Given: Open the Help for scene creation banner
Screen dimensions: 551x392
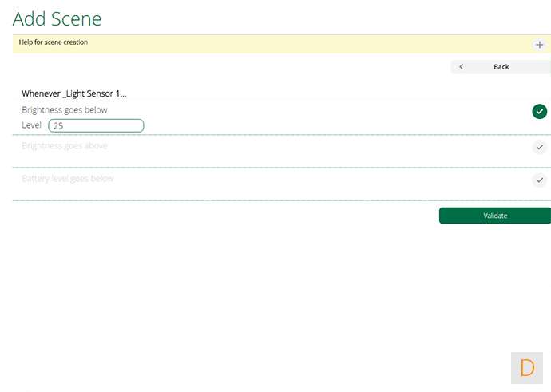Looking at the screenshot, I should point(54,42).
